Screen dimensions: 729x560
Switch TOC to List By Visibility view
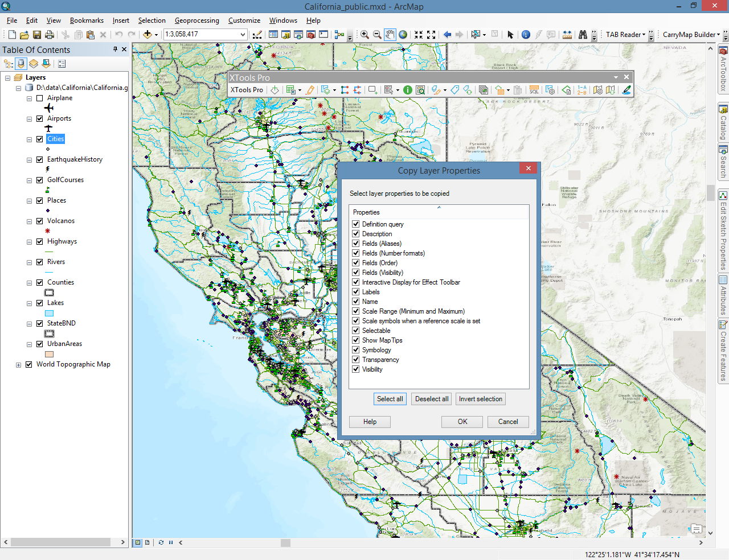pyautogui.click(x=34, y=64)
